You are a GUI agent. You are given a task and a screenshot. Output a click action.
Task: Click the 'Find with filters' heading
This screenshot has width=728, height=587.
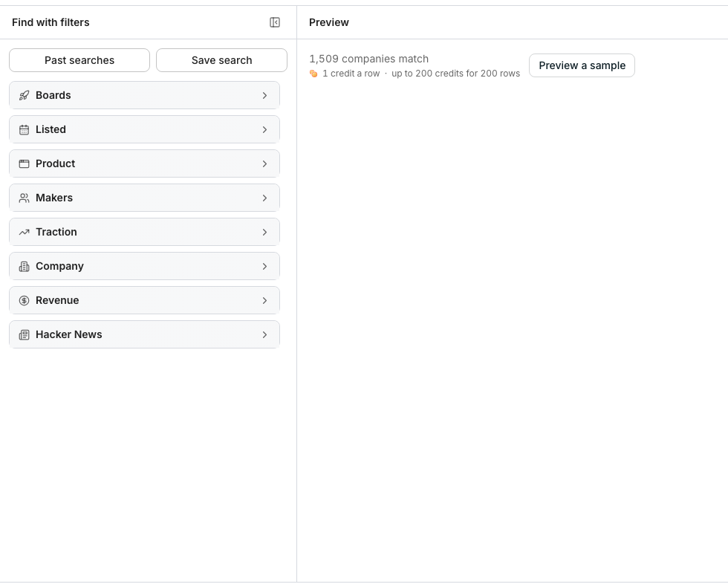click(x=51, y=22)
